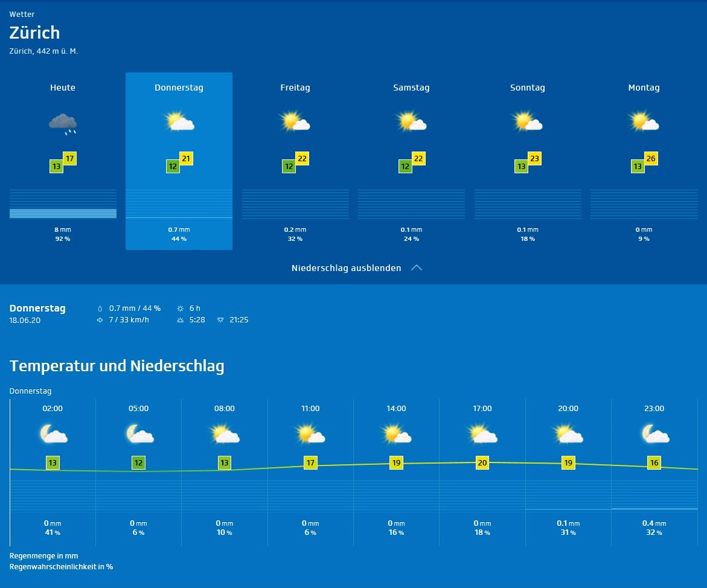Click the green 13 min temperature for Heute
This screenshot has height=588, width=707.
click(57, 167)
